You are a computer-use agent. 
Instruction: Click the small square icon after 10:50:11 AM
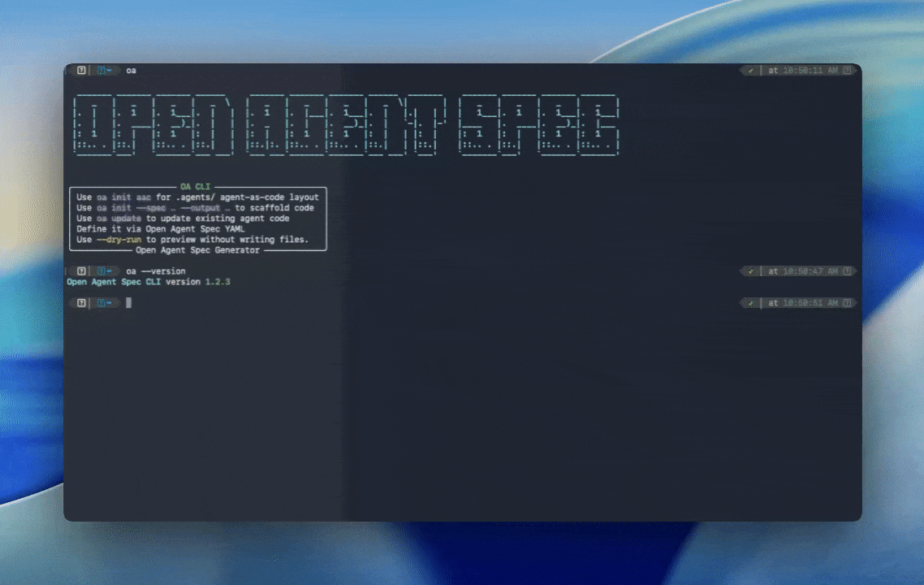[848, 70]
